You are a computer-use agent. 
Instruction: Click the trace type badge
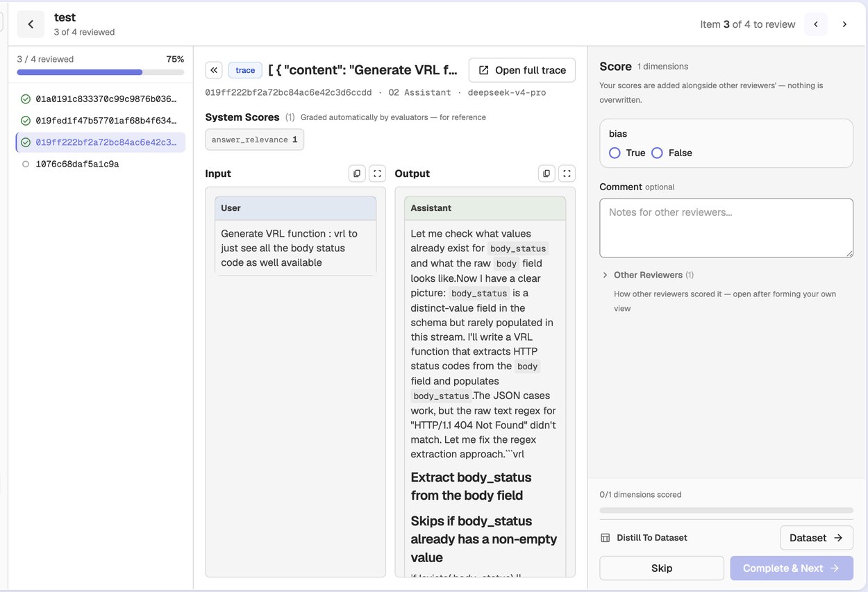pos(245,70)
